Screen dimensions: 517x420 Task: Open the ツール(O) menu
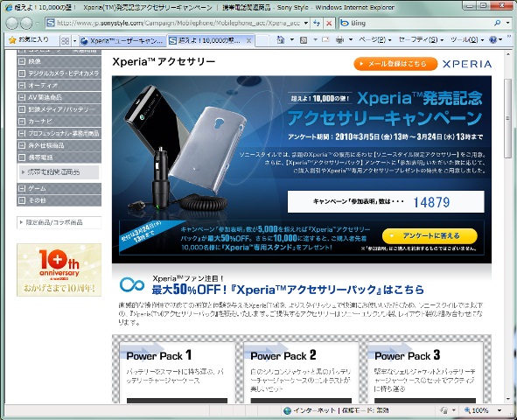(467, 40)
